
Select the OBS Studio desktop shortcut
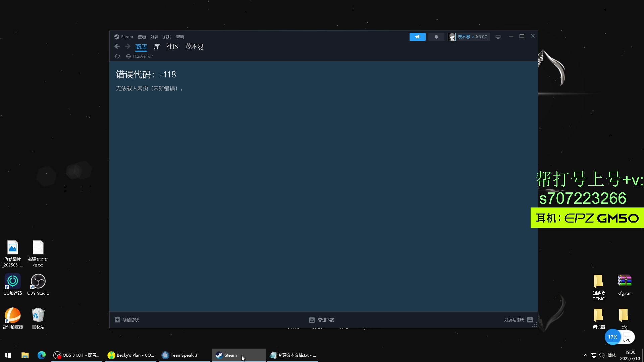38,285
